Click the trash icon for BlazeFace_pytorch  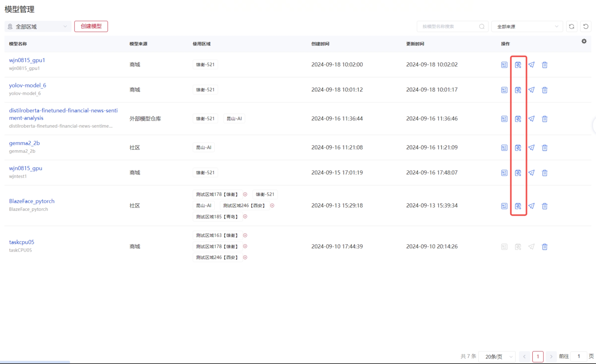[544, 206]
